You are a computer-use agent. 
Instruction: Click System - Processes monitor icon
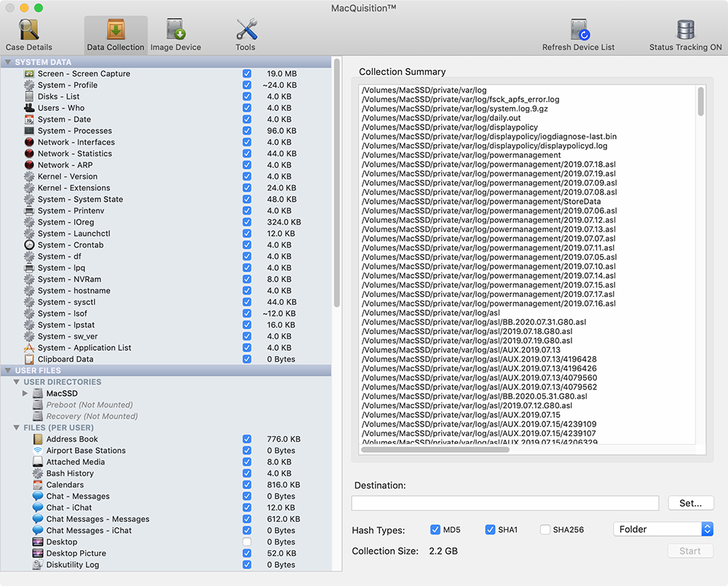pos(29,130)
